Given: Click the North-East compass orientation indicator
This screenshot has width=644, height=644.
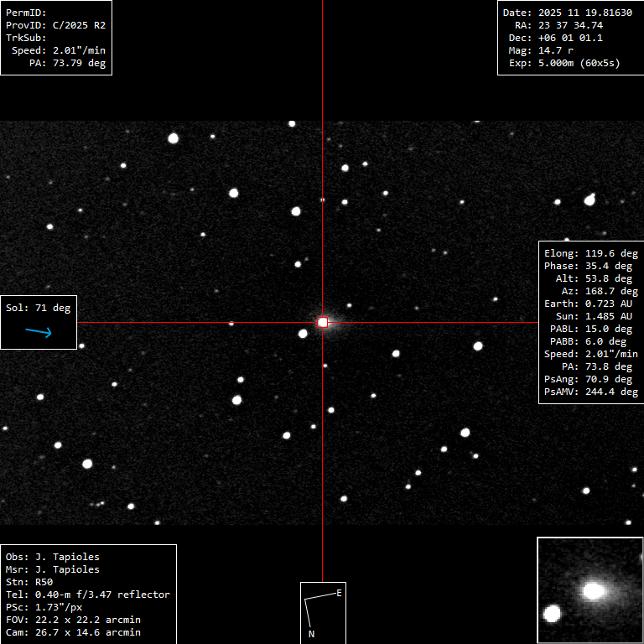Looking at the screenshot, I should 323,612.
